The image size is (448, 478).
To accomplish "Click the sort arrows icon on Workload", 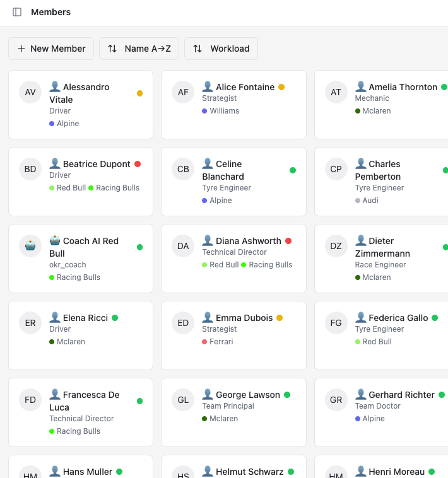I will pos(197,49).
